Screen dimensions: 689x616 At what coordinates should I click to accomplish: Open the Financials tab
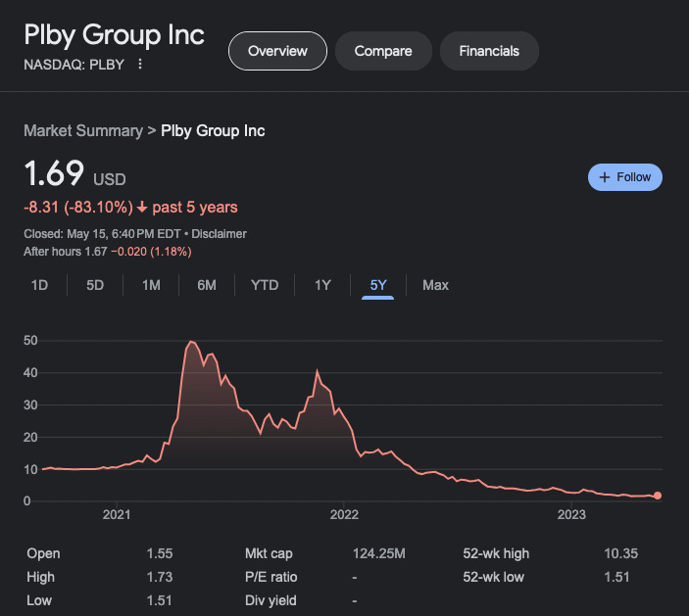tap(489, 51)
